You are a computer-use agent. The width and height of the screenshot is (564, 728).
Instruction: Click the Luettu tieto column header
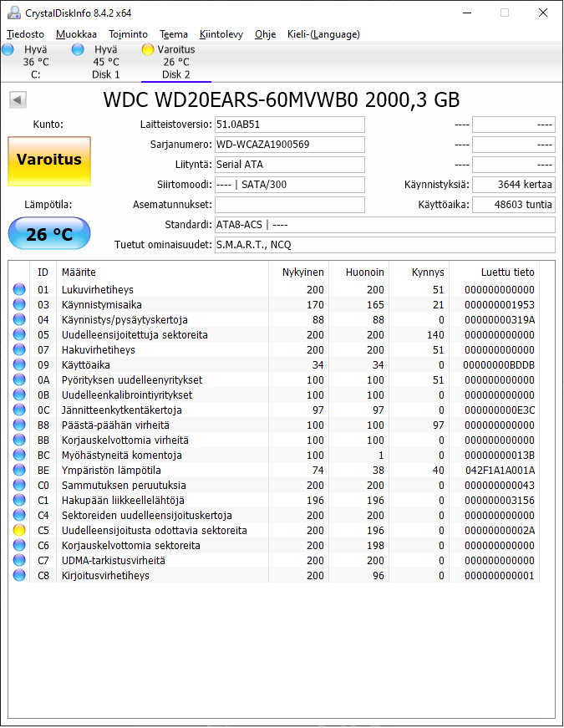(495, 272)
